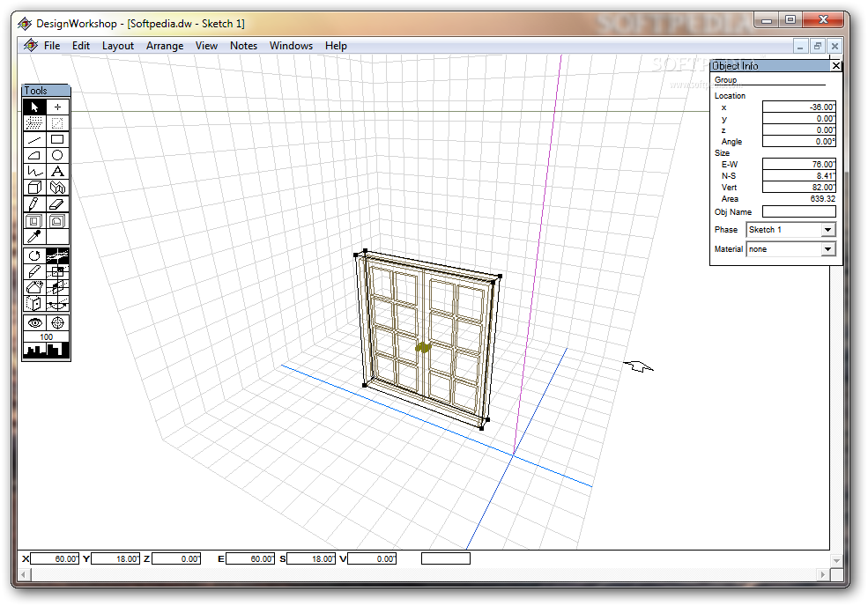Toggle the skyline shadow display
868x606 pixels.
[x=46, y=351]
